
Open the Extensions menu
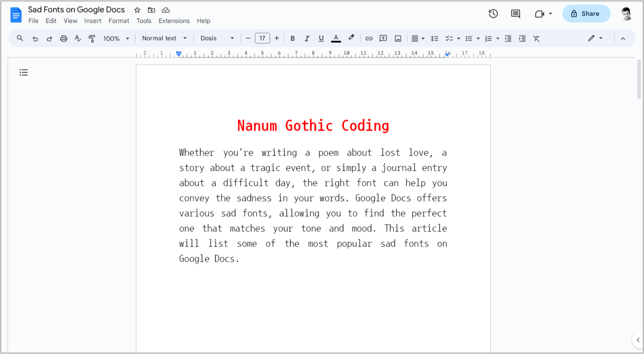[174, 21]
